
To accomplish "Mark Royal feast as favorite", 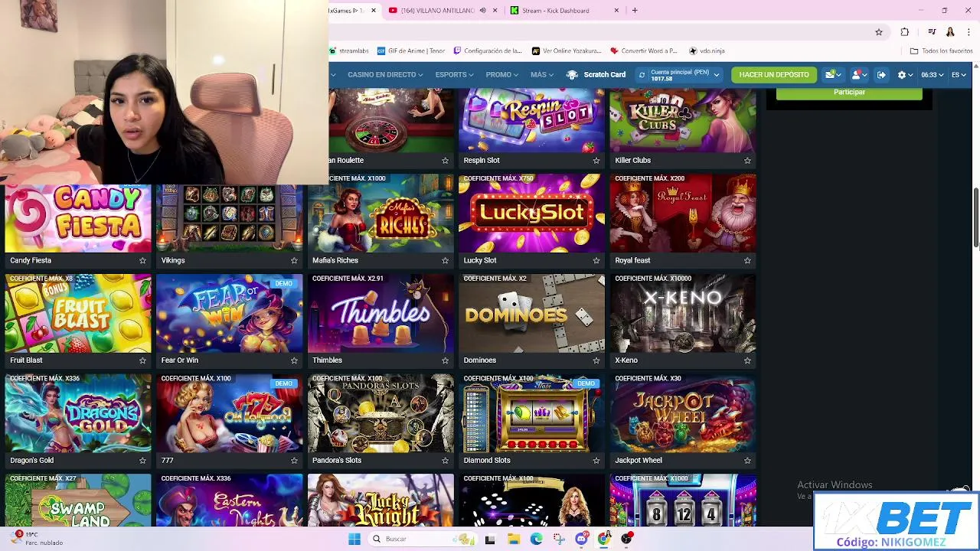I will click(x=747, y=260).
